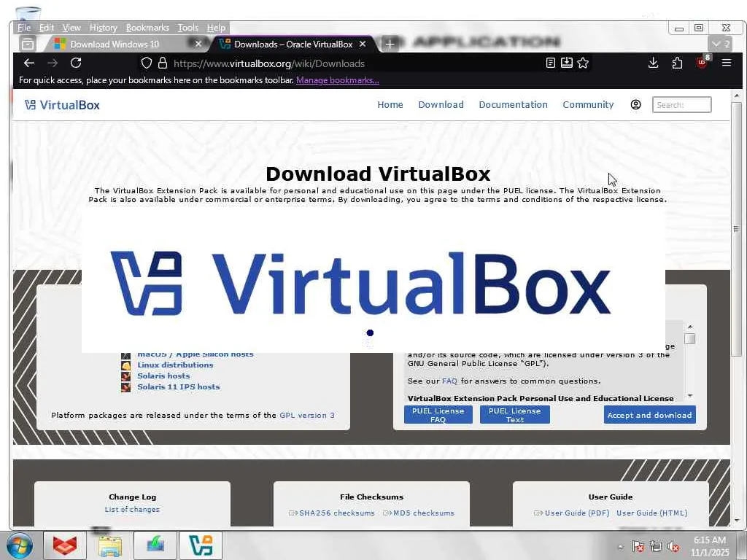Click the VirtualBox logo in site header
Viewport: 747px width, 560px height.
[63, 105]
